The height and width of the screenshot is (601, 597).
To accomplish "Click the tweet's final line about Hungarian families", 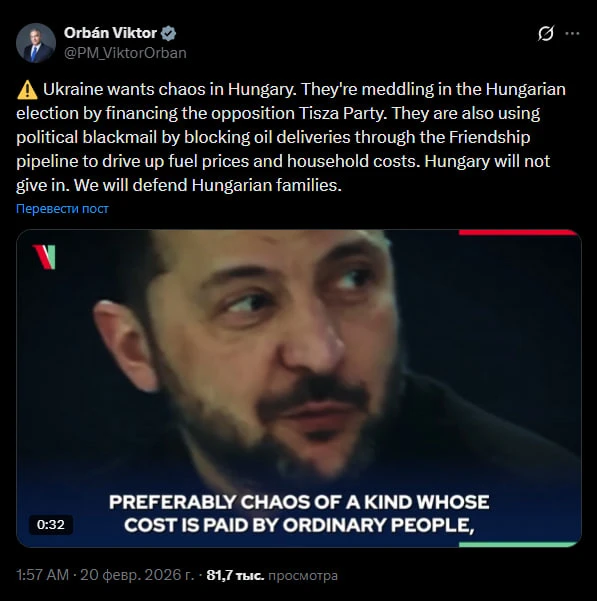I will tap(179, 185).
